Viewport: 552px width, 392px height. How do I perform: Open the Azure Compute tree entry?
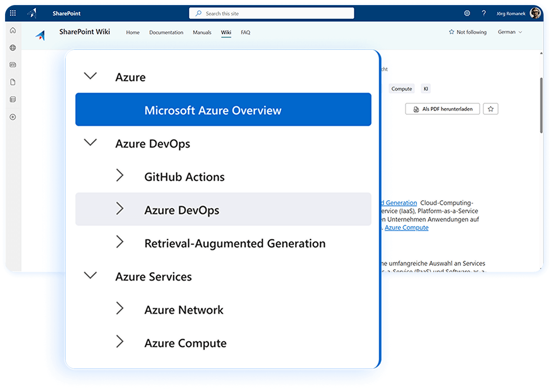click(x=186, y=343)
